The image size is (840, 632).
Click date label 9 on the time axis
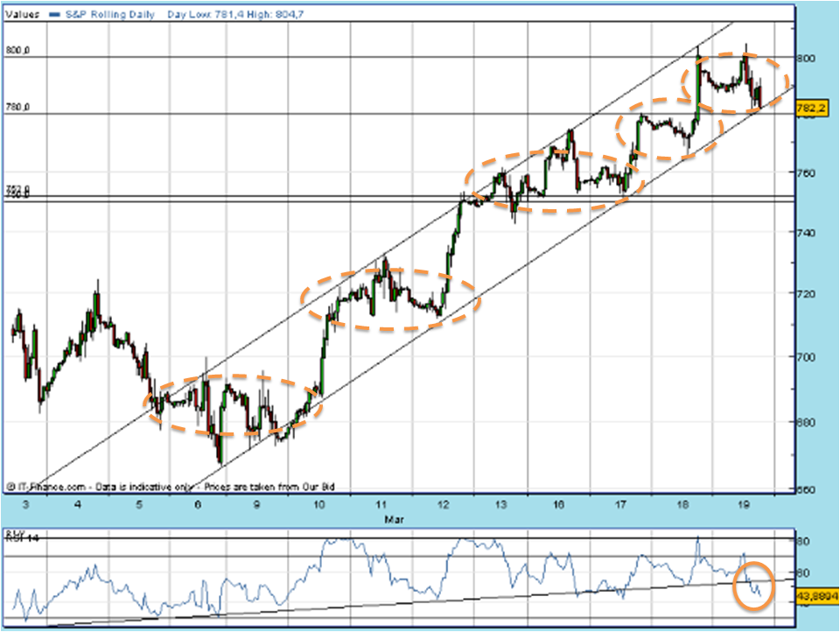click(x=256, y=504)
